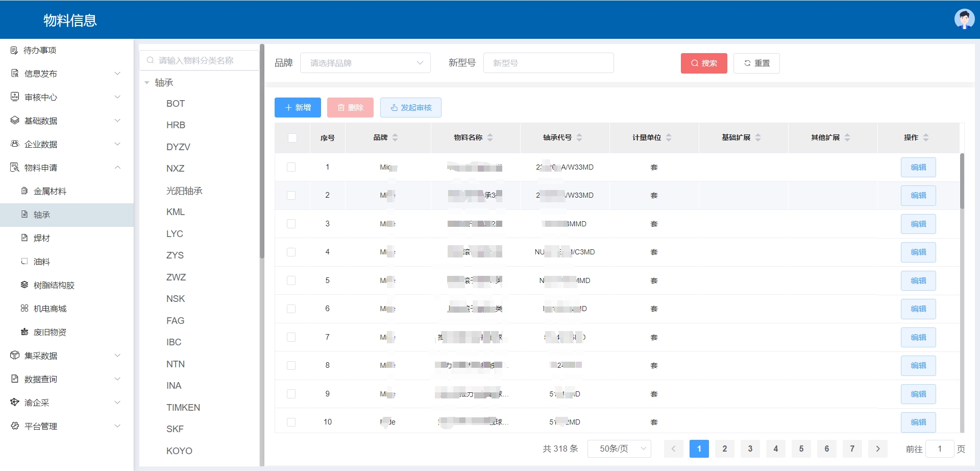This screenshot has height=471, width=980.
Task: Expand the 基础数据 sidebar menu
Action: [x=66, y=121]
